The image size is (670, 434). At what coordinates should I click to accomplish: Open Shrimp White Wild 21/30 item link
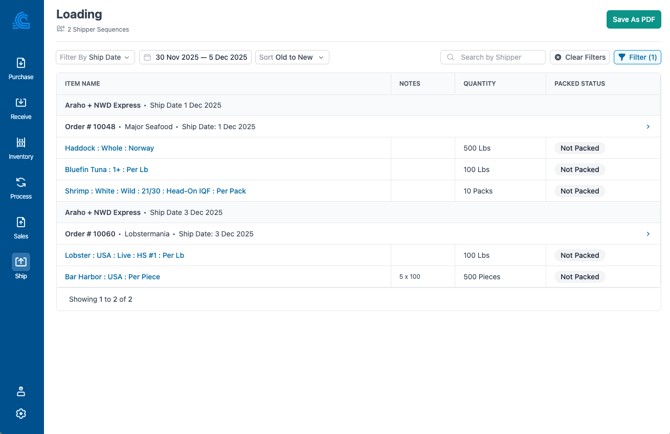(156, 191)
